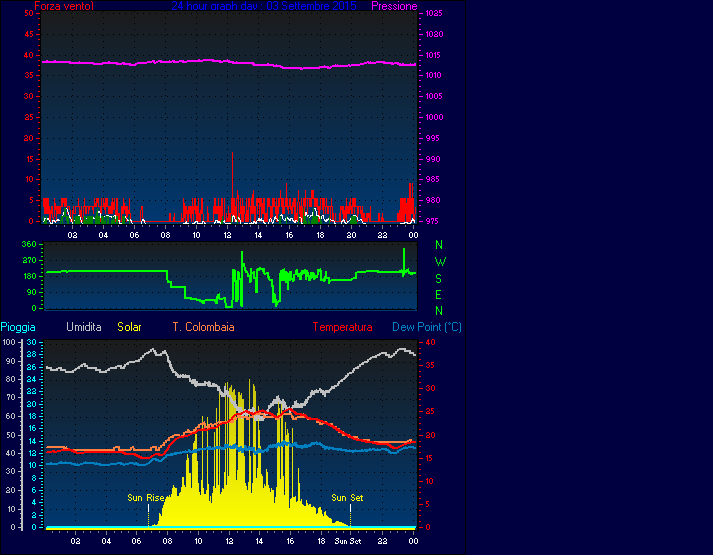Click the "24 hour graph day : 03 Settembre 2015" title
Viewport: 713px width, 555px height.
click(264, 6)
